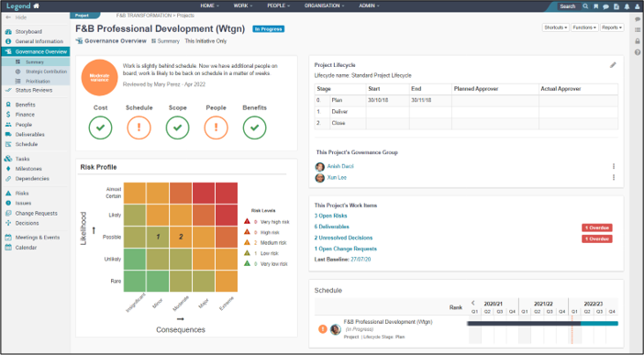Viewport: 644px width, 355px height.
Task: Open help question mark icon
Action: tap(638, 52)
